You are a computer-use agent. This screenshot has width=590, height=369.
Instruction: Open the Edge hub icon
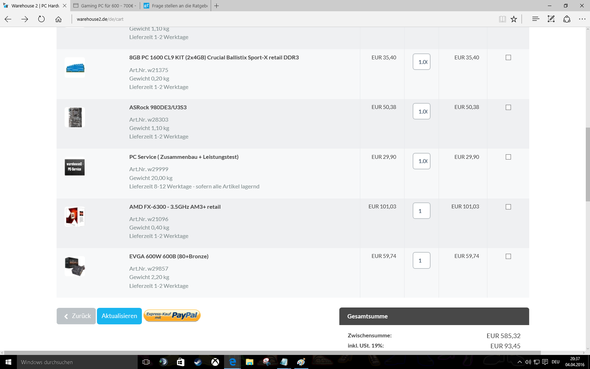click(x=535, y=19)
